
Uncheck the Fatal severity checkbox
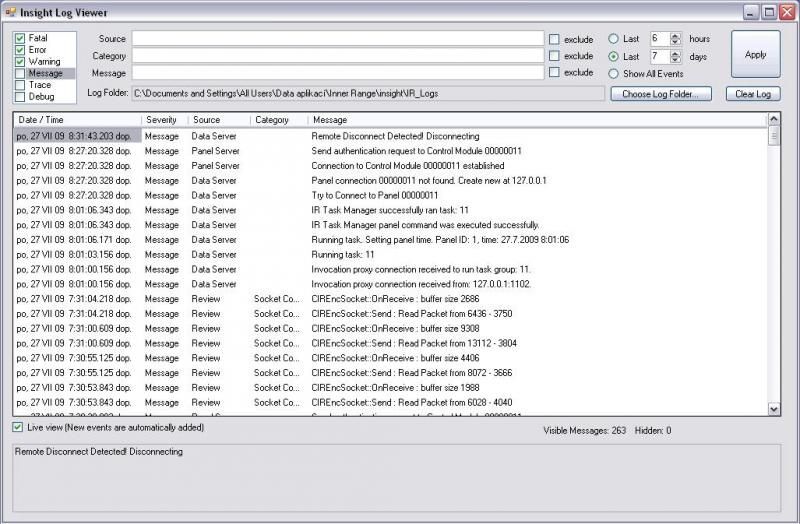tap(20, 38)
